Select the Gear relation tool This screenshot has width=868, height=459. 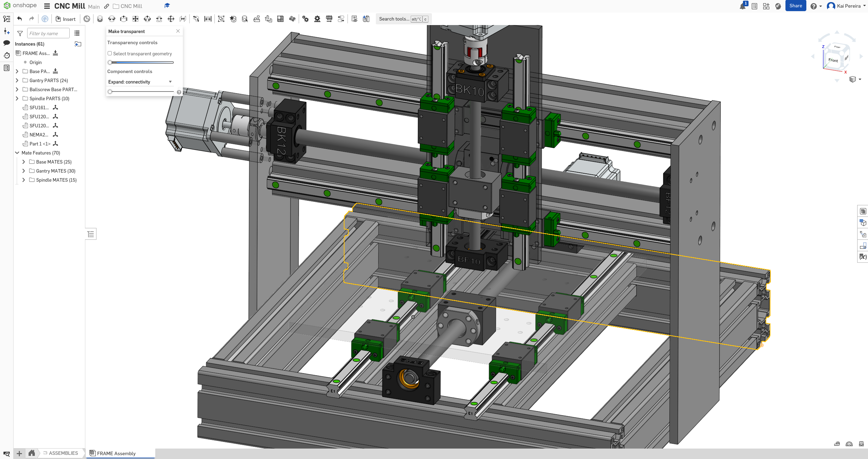tap(305, 19)
